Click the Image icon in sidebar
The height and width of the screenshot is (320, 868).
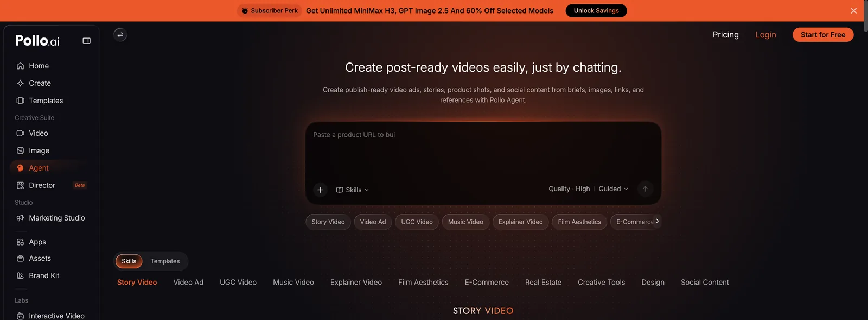pos(20,150)
